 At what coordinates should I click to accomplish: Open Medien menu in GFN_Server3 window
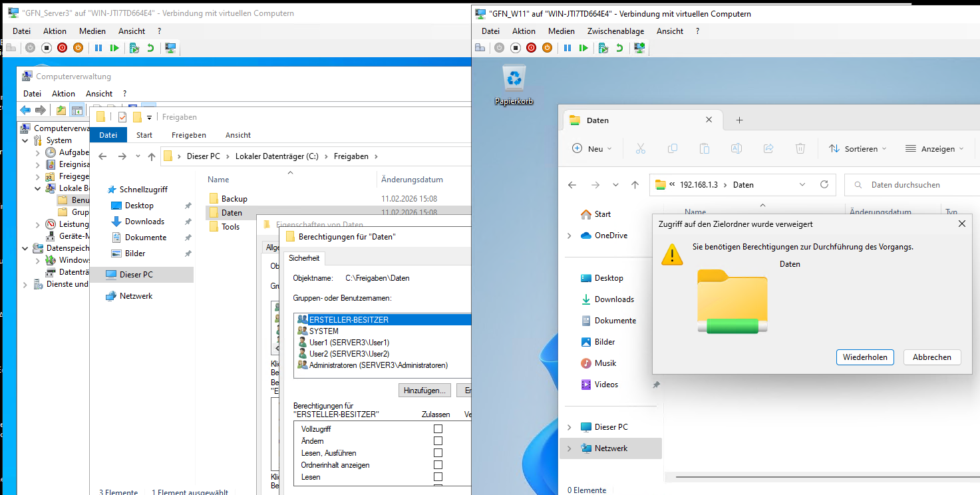(x=92, y=31)
